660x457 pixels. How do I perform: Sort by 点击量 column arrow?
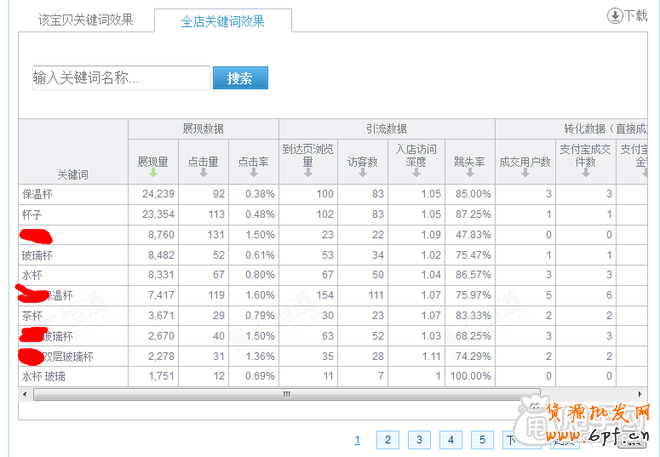tap(204, 173)
